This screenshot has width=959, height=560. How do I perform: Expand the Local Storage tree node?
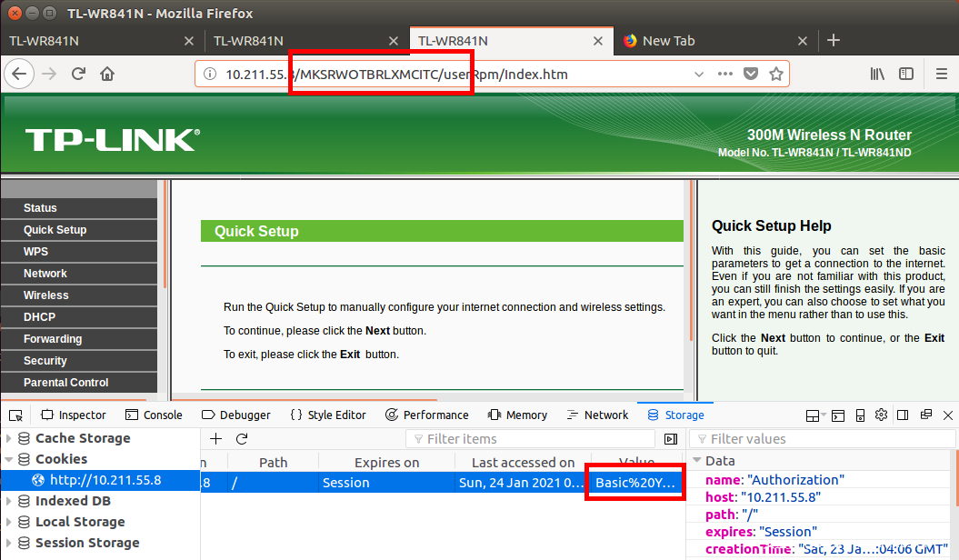[x=9, y=522]
